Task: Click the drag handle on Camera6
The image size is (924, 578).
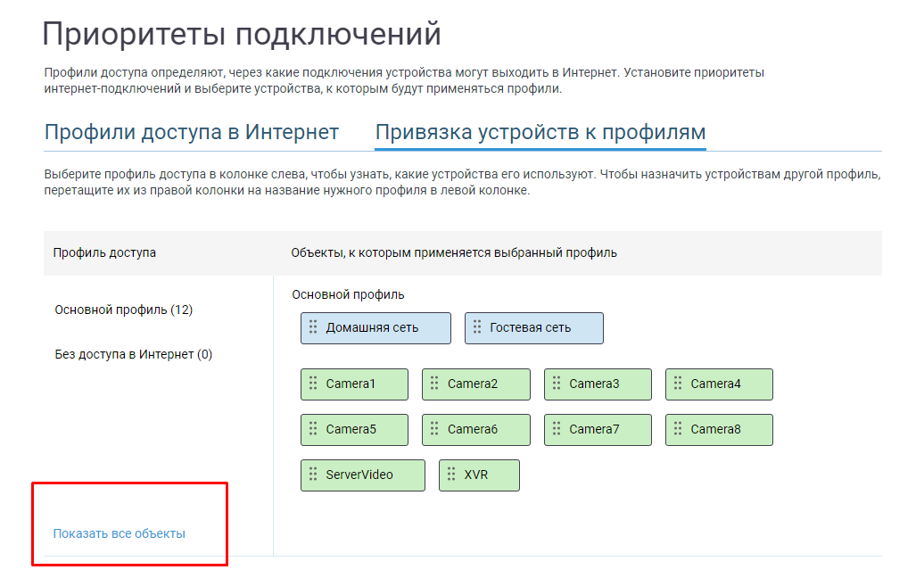Action: tap(434, 429)
